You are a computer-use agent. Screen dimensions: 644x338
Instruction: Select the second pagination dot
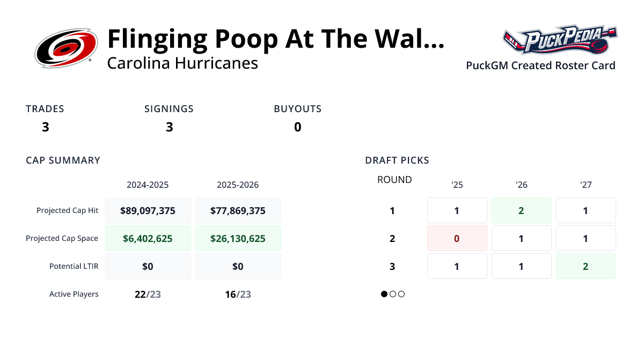pos(392,294)
